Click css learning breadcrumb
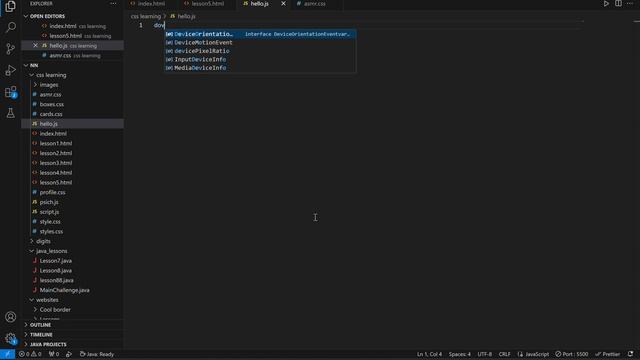The image size is (640, 360). (146, 16)
